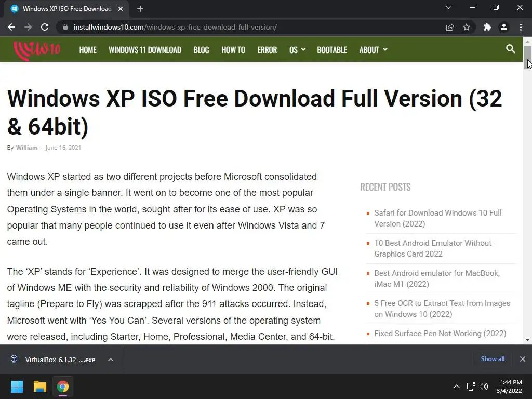Open the ERROR menu item
Viewport: 532px width, 399px height.
coord(267,50)
